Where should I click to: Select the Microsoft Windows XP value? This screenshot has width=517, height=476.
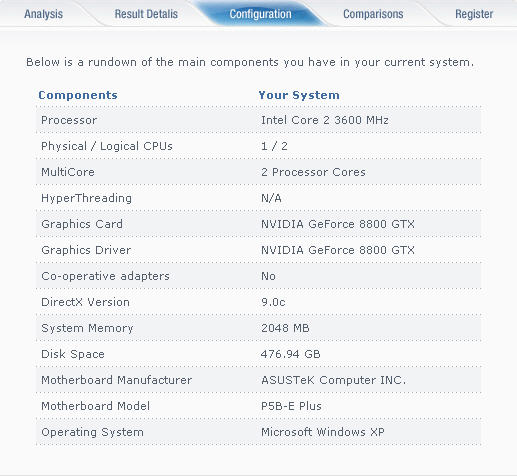[x=323, y=432]
